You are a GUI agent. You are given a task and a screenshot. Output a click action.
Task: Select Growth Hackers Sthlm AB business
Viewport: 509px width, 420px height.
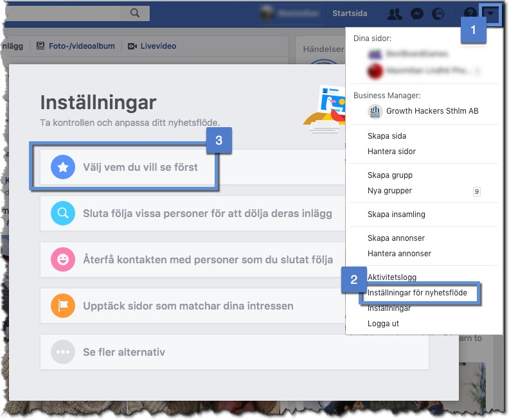click(x=432, y=111)
